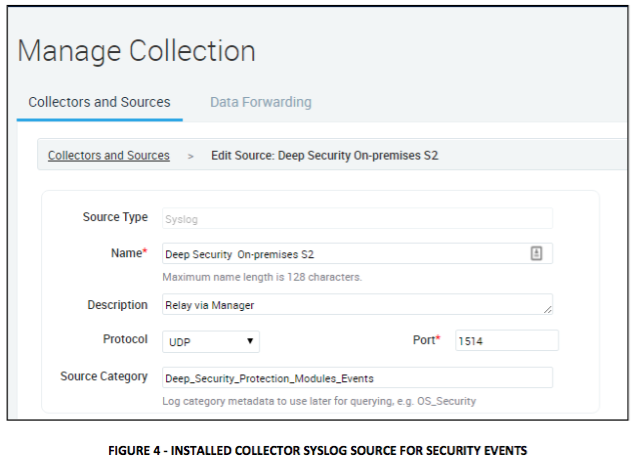This screenshot has width=640, height=464.
Task: Click the breadcrumb > separator arrow
Action: pyautogui.click(x=190, y=156)
